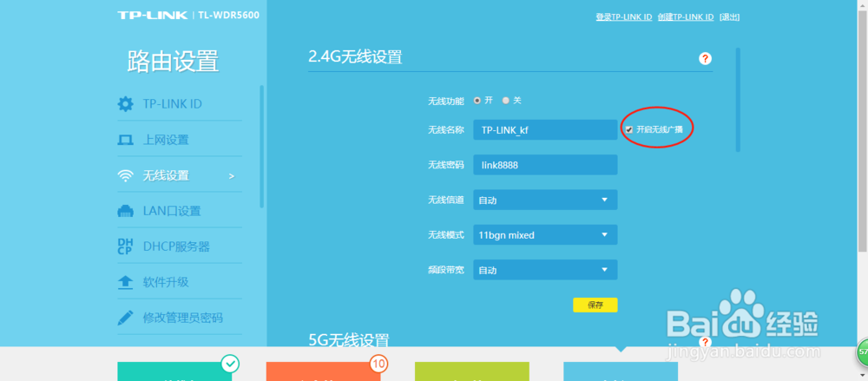Click 登录TP-LINK ID link
Screen dimensions: 868x381
click(x=624, y=17)
